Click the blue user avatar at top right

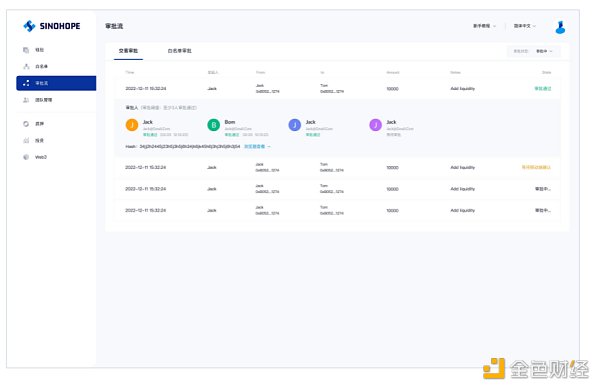(x=560, y=27)
